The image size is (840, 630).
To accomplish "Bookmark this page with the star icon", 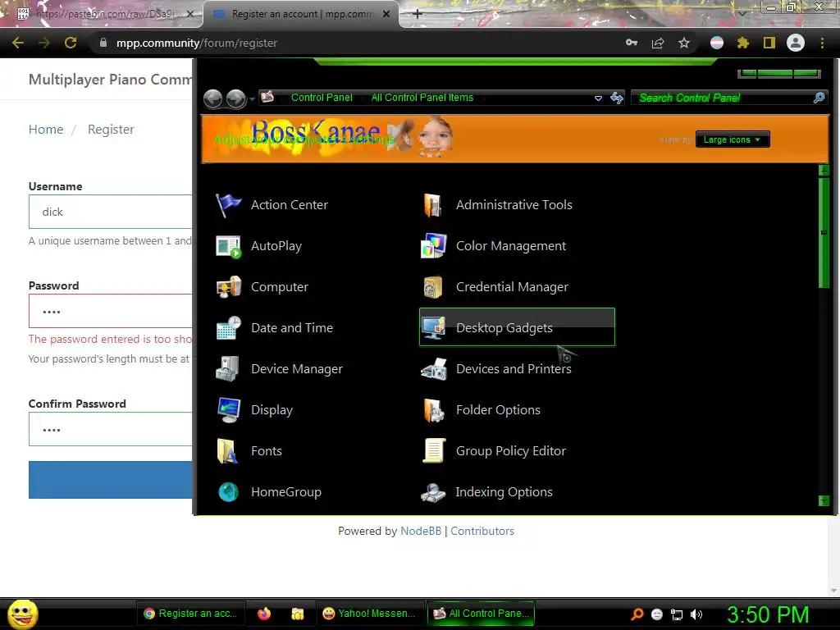I will [x=684, y=43].
